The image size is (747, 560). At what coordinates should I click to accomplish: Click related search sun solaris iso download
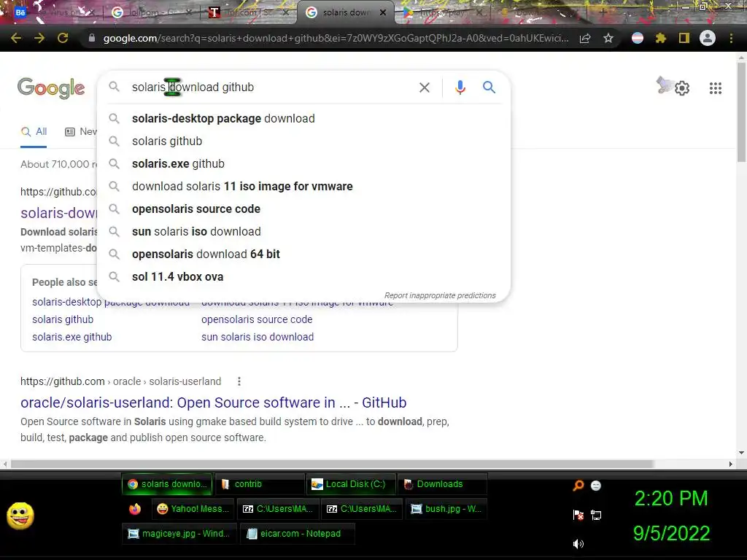click(x=258, y=337)
